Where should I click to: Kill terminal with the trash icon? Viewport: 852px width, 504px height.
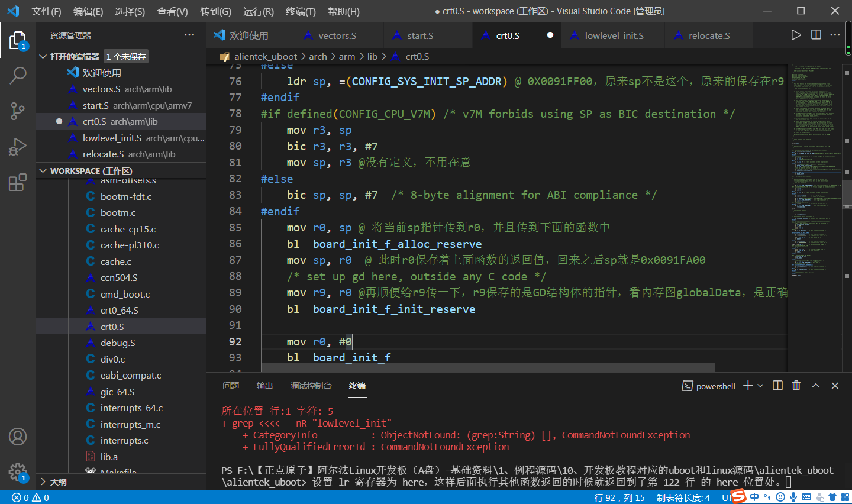click(x=796, y=386)
